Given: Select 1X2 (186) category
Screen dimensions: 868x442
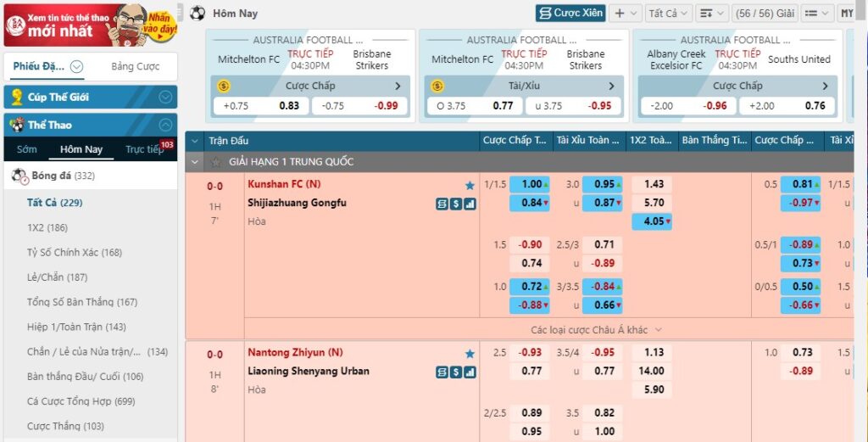Looking at the screenshot, I should [x=47, y=227].
